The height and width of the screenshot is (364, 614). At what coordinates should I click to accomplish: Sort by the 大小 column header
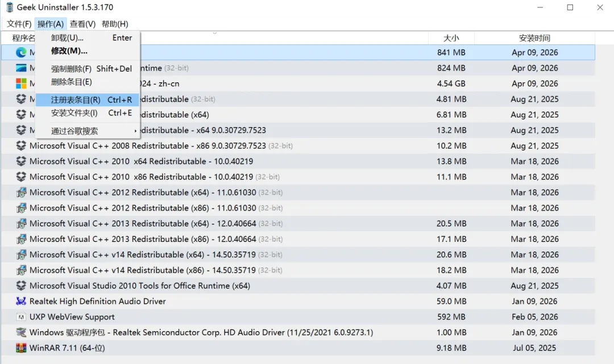click(451, 38)
